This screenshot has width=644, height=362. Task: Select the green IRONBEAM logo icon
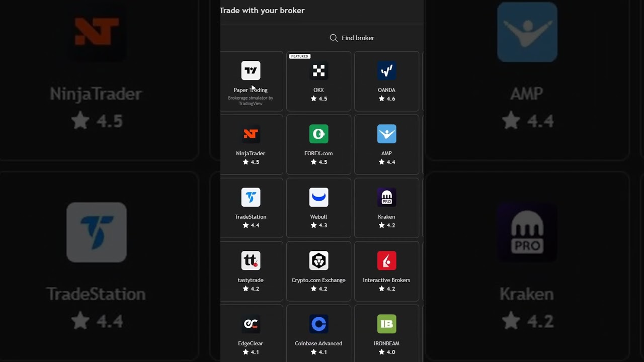pyautogui.click(x=386, y=324)
